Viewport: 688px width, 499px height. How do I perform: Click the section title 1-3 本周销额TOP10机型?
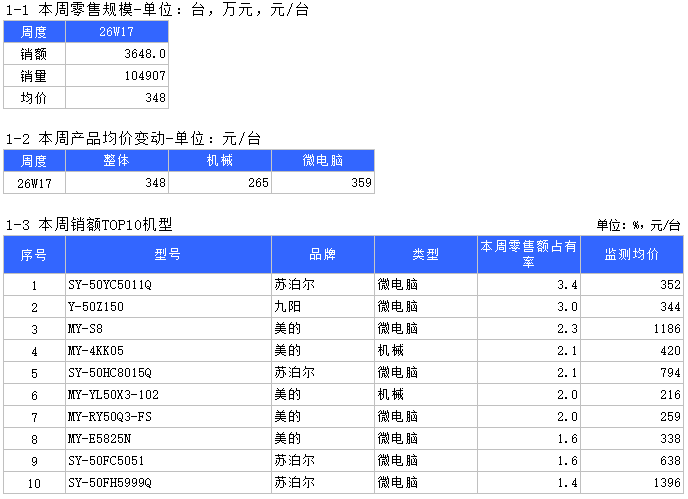(89, 225)
